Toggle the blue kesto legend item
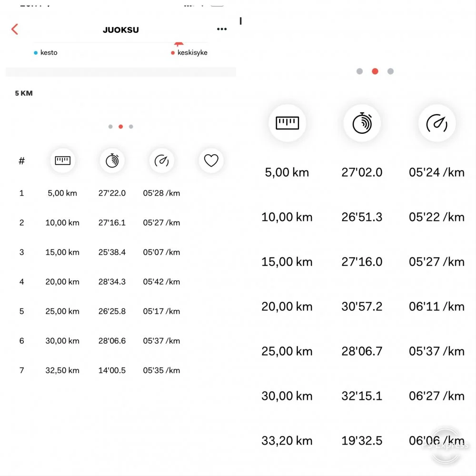Screen dimensions: 476x476 coord(46,53)
